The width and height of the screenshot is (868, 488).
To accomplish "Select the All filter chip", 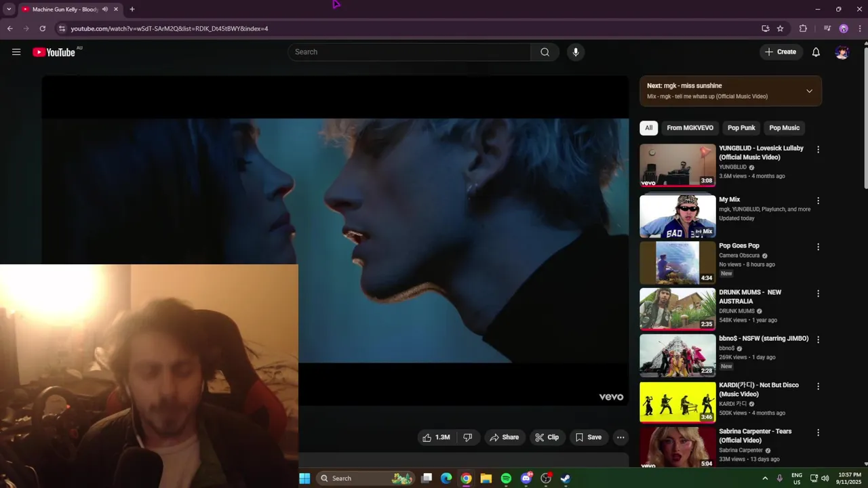I will [649, 127].
